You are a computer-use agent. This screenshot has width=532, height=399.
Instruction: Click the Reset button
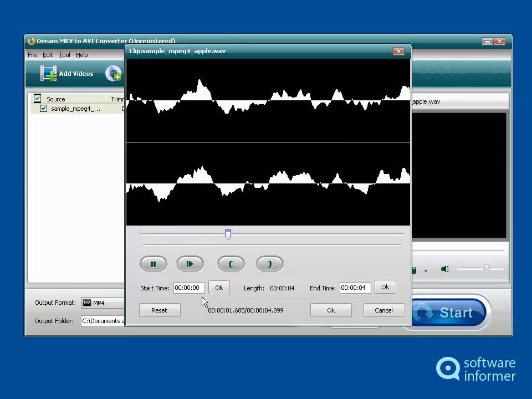[160, 310]
